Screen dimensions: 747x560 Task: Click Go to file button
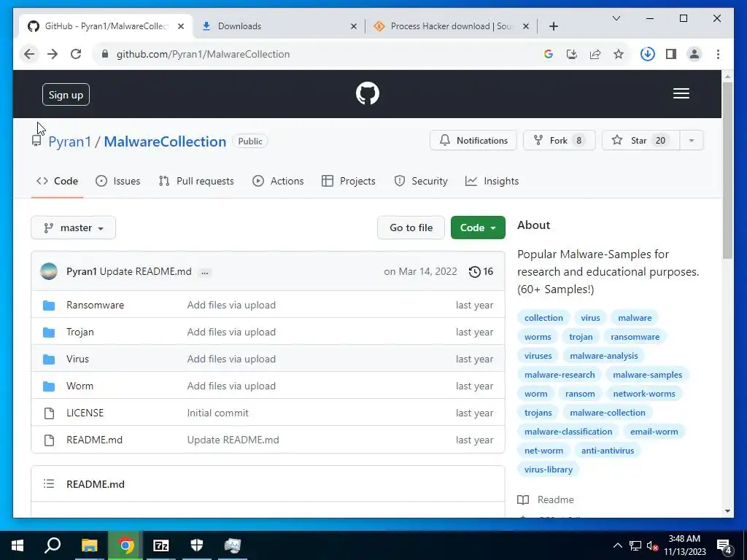click(x=411, y=227)
